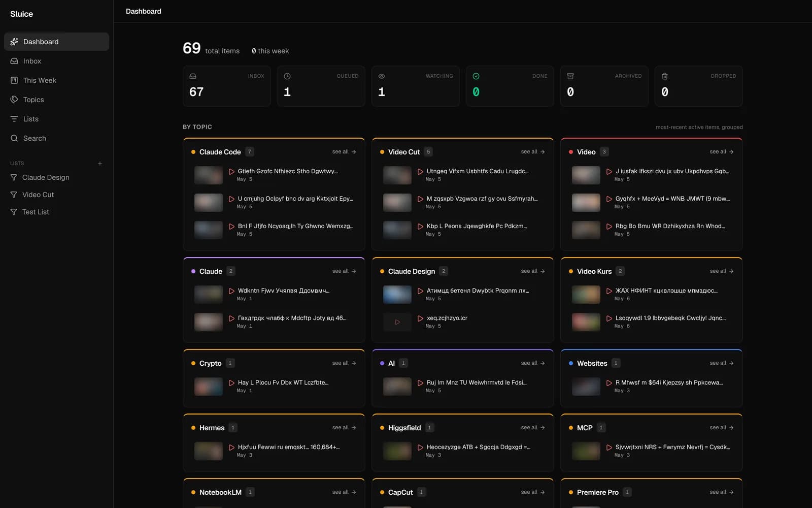812x508 pixels.
Task: Click play icon beside 'Heocezyzge ATB' item
Action: pyautogui.click(x=420, y=448)
